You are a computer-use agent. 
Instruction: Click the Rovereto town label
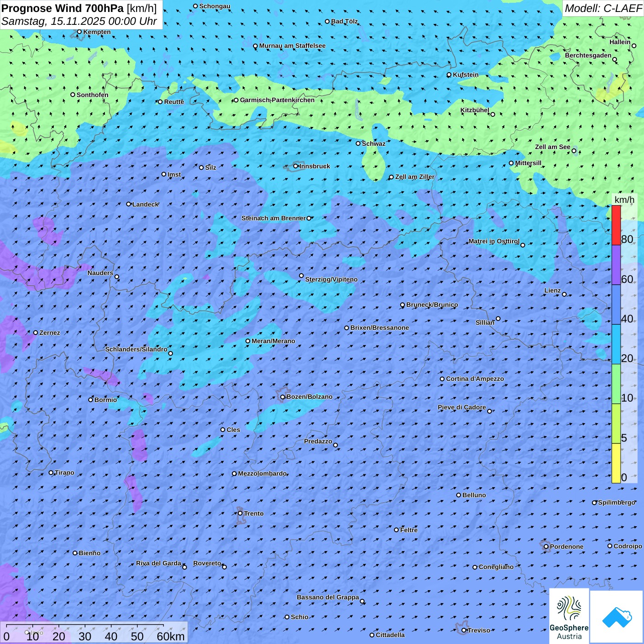coord(207,563)
